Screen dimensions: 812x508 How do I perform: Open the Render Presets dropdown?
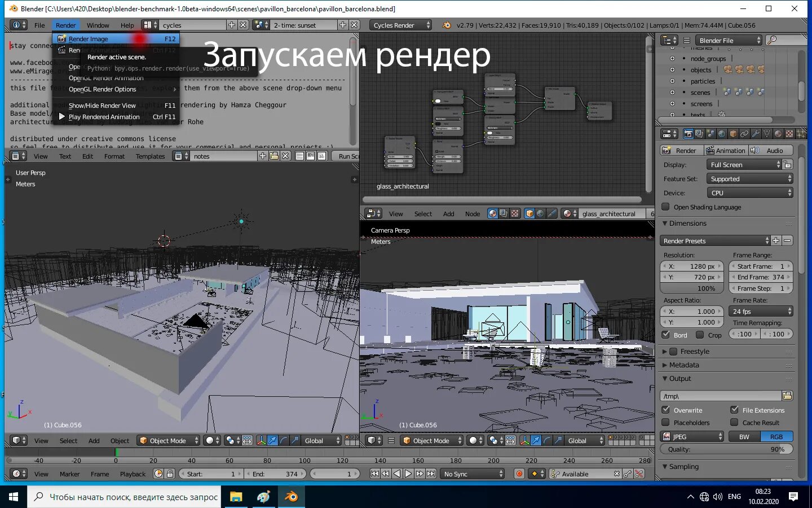715,240
